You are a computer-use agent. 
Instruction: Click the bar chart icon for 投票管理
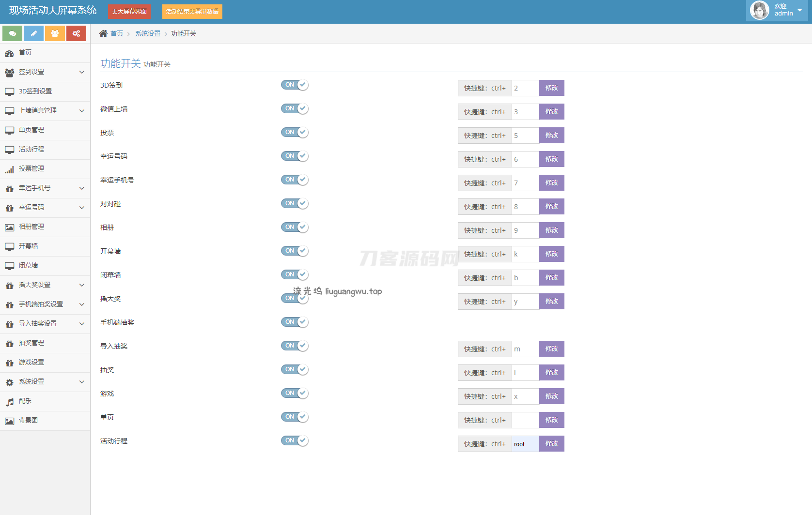tap(9, 169)
